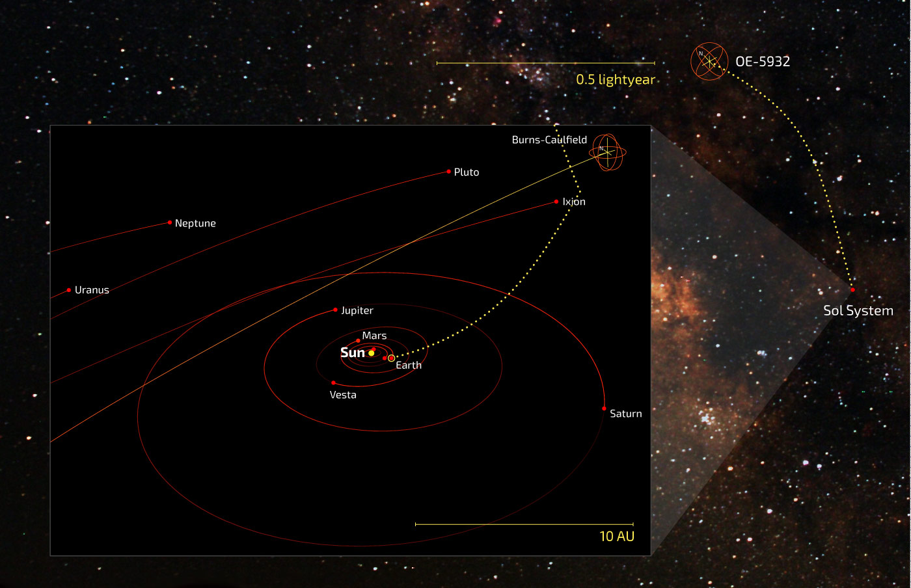The height and width of the screenshot is (588, 911).
Task: Click the 0.5 lightyear scale bar line
Action: coord(546,63)
